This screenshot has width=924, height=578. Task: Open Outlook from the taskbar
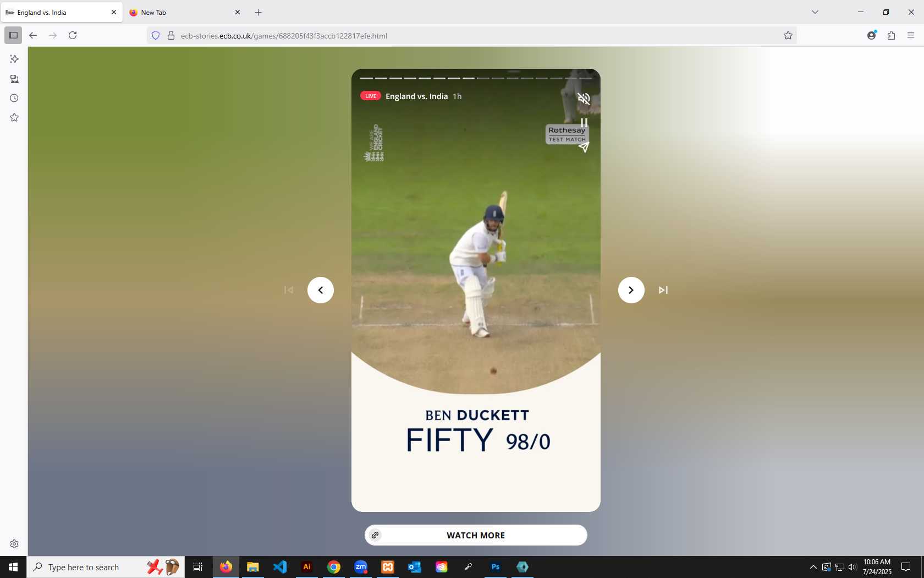(415, 567)
